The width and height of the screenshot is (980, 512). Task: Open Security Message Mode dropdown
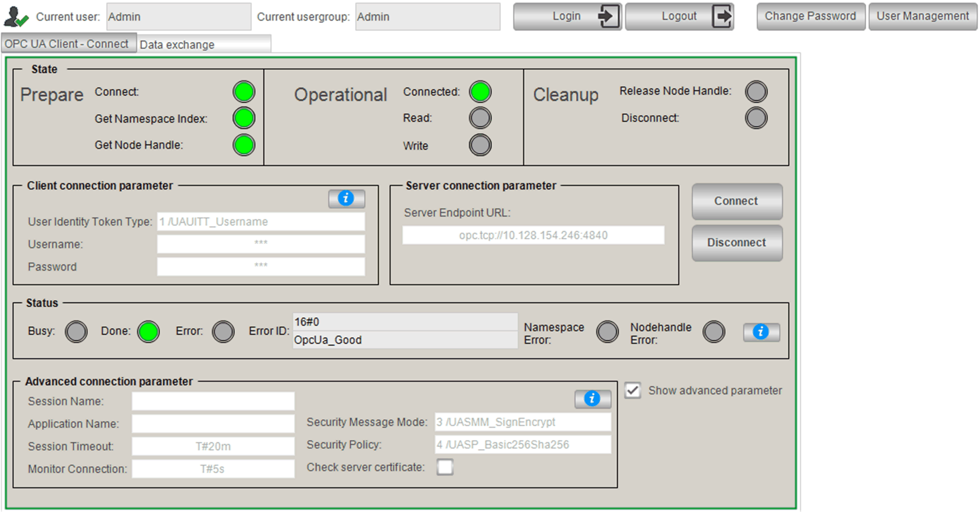522,422
